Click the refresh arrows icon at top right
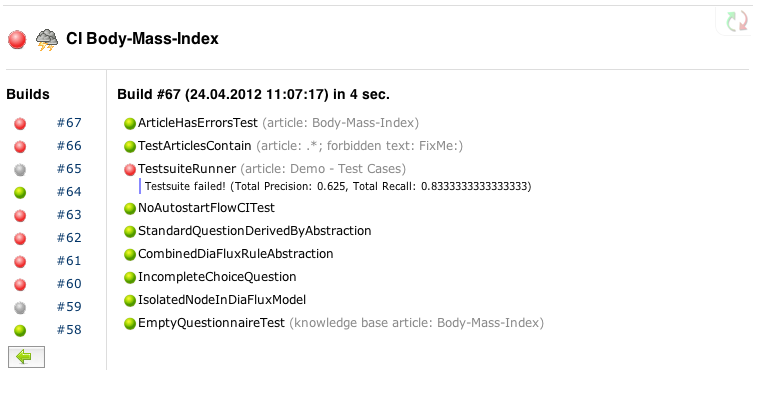Screen dimensions: 757x393 (737, 21)
